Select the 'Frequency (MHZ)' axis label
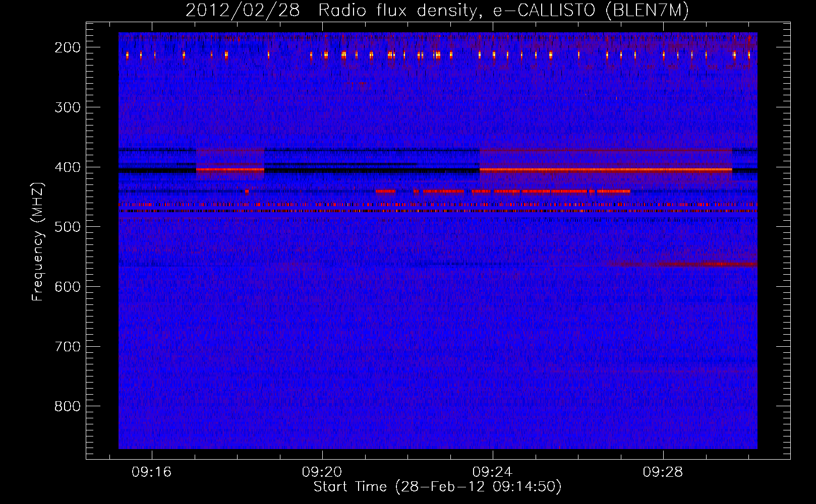Image resolution: width=816 pixels, height=504 pixels. pos(38,242)
